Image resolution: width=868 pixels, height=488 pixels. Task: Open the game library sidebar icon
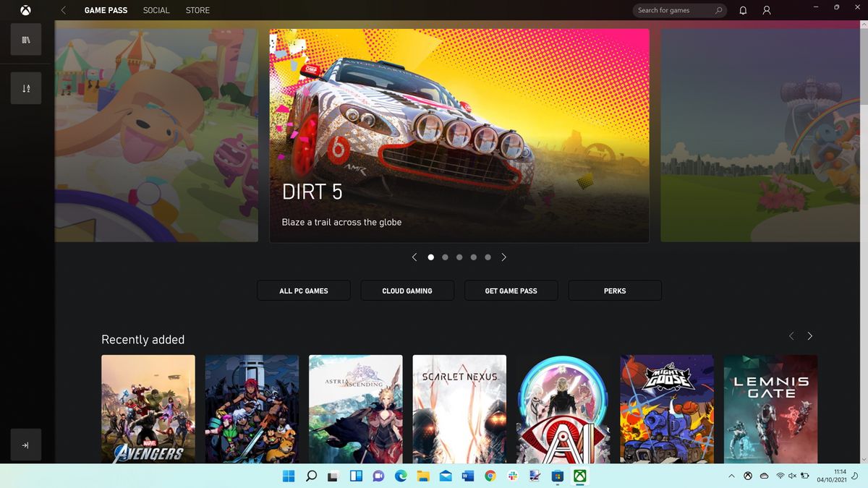[x=25, y=39]
